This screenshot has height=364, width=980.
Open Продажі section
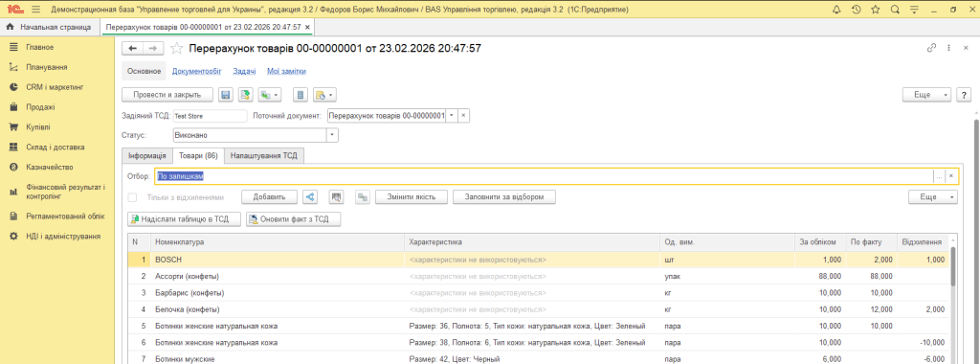pyautogui.click(x=40, y=107)
